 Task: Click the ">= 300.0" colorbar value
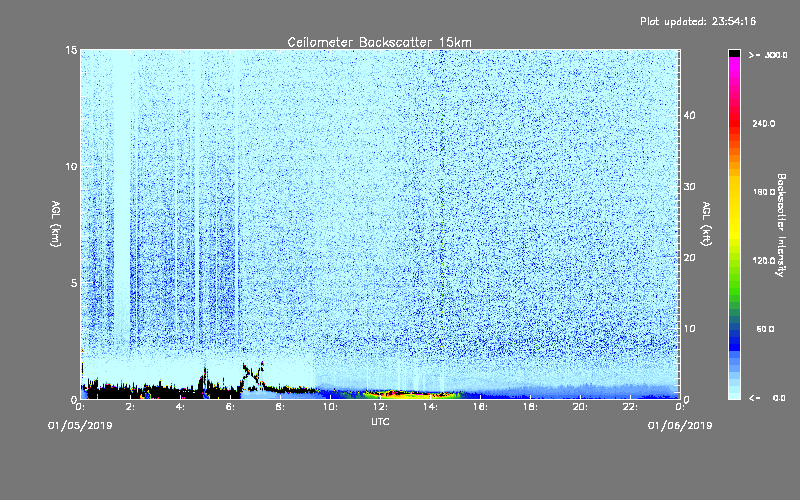coord(768,55)
